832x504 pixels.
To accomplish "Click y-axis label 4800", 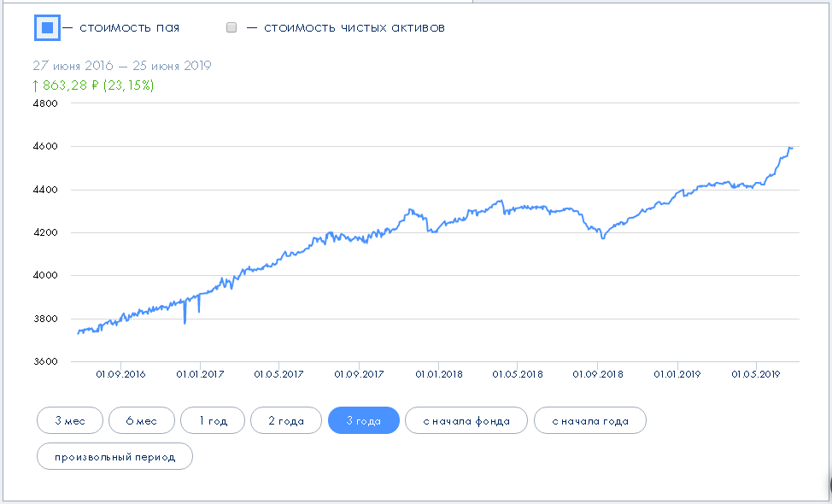I will (x=45, y=103).
